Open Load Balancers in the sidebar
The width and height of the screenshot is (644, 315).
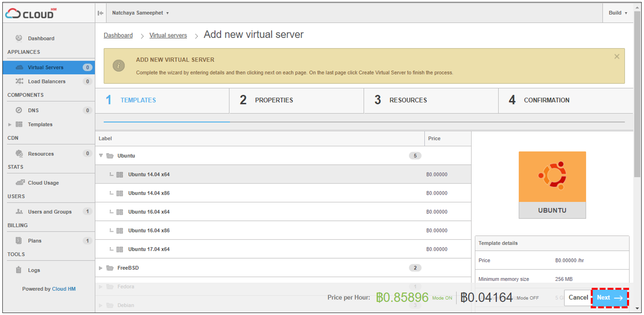point(49,81)
